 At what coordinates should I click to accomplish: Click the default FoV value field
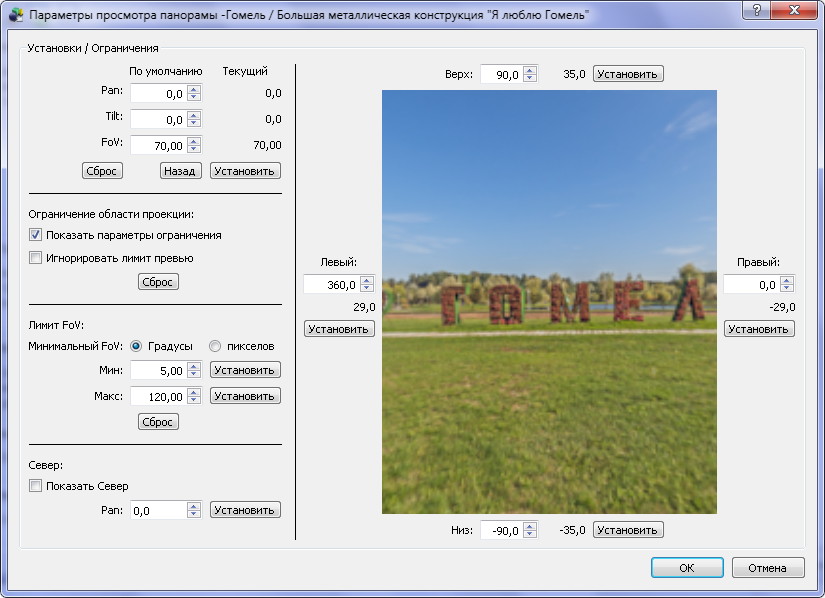point(159,145)
